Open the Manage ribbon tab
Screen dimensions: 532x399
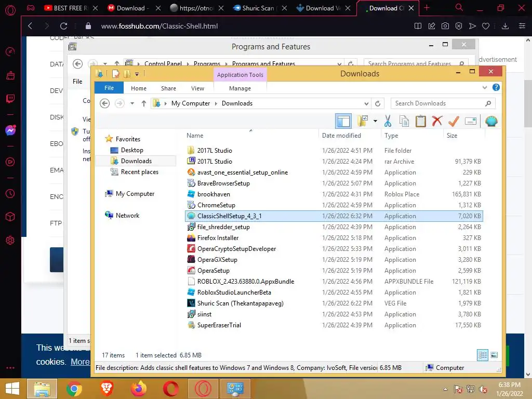pos(240,88)
